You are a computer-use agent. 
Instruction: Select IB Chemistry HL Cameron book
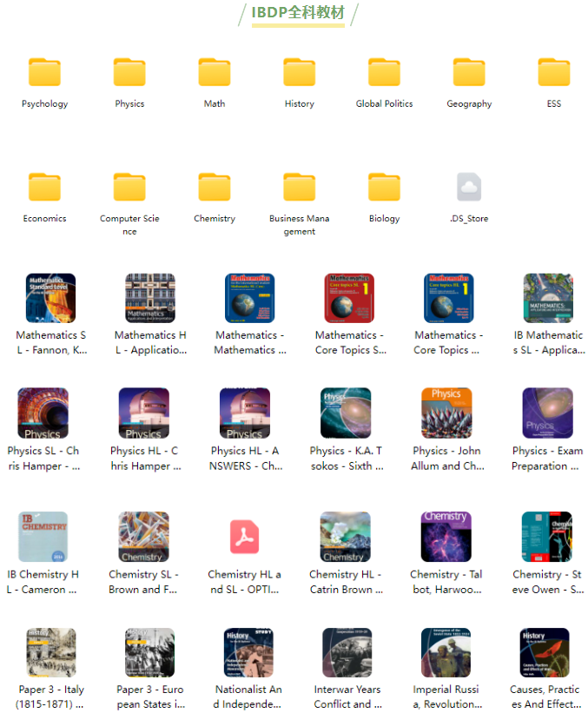(43, 537)
